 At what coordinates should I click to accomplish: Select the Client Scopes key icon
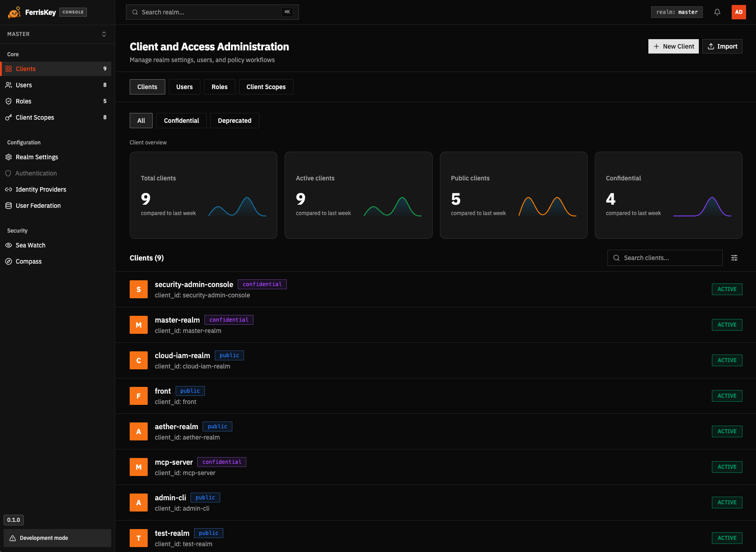pyautogui.click(x=9, y=117)
